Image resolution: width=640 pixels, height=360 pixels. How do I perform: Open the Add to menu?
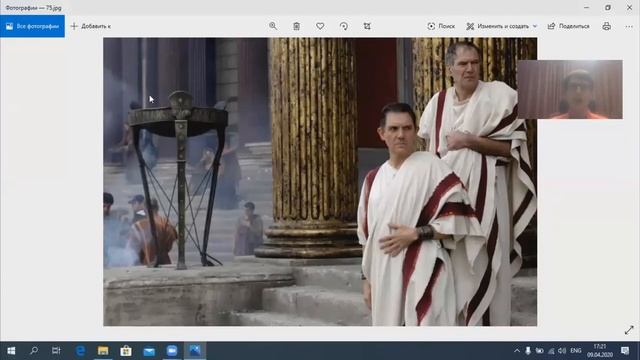coord(91,26)
